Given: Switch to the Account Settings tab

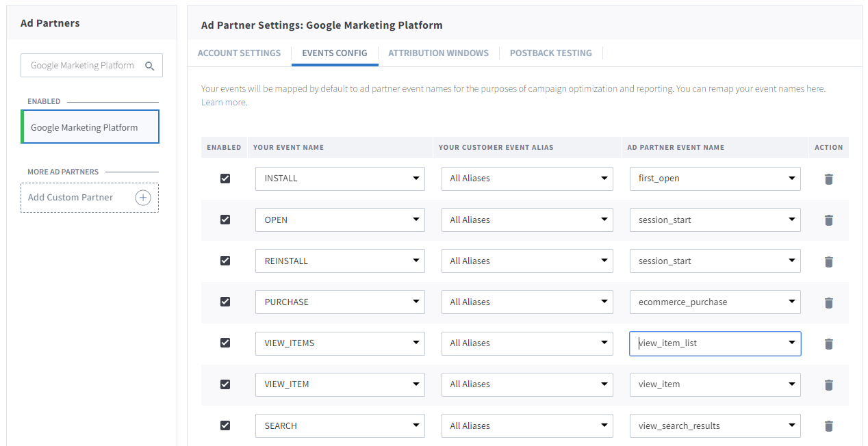Looking at the screenshot, I should click(x=239, y=53).
